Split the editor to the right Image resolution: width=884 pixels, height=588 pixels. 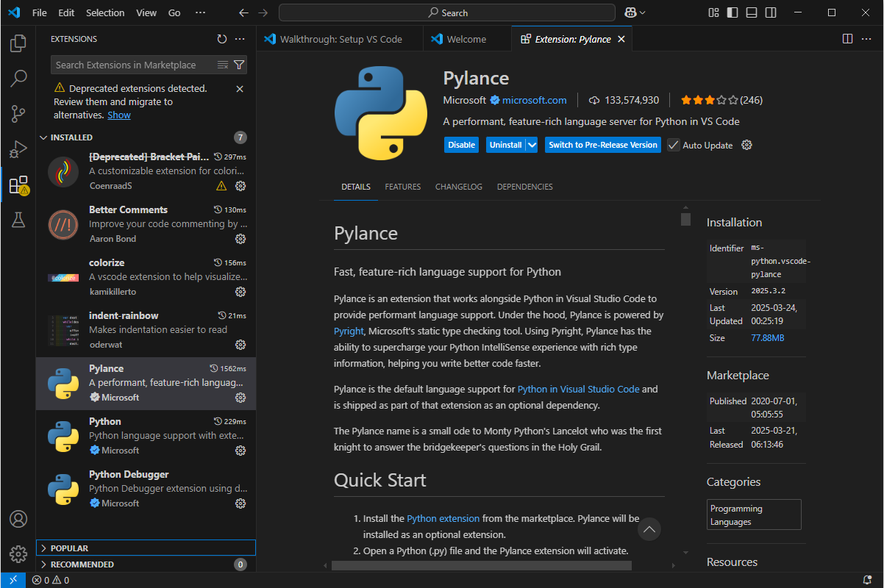tap(847, 39)
